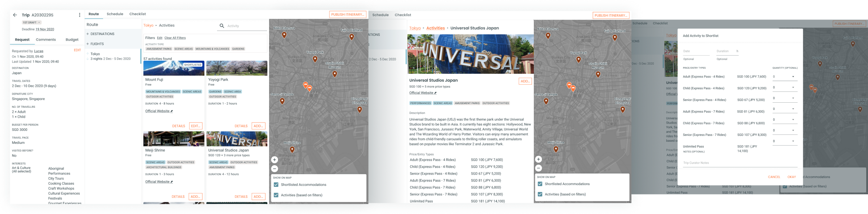The height and width of the screenshot is (214, 868).
Task: Open Schedule tab next to the Route tab
Action: (x=115, y=14)
